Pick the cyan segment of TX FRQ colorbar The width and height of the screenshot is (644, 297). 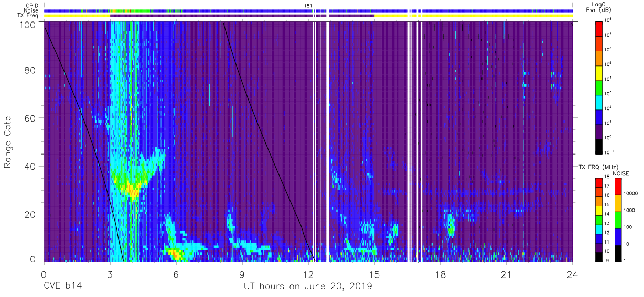[x=599, y=229]
